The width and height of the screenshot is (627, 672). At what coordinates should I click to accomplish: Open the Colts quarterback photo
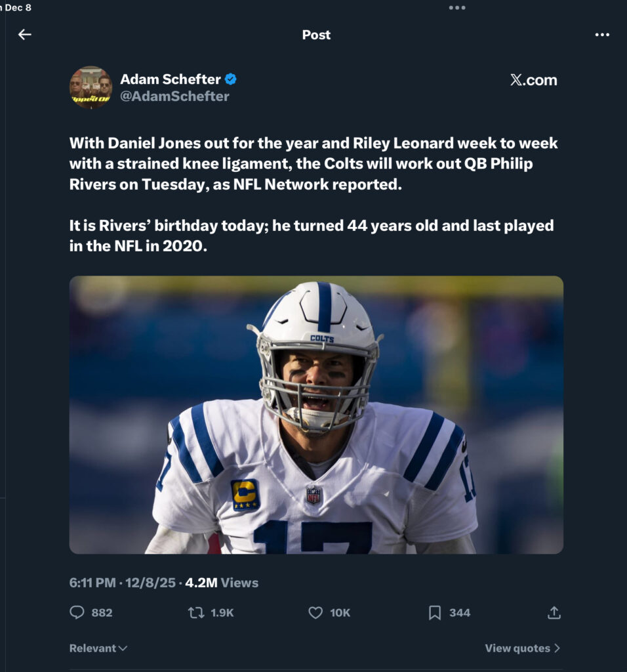click(316, 415)
